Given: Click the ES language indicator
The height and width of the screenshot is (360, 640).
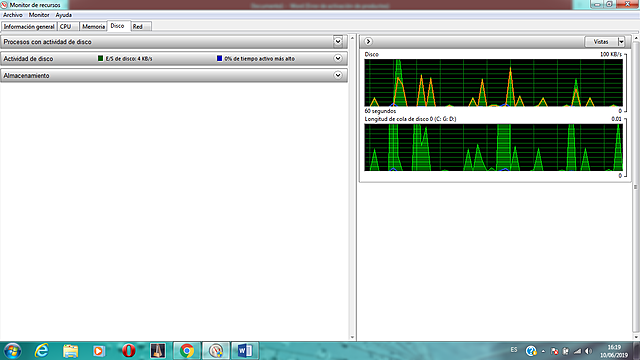Looking at the screenshot, I should [514, 350].
